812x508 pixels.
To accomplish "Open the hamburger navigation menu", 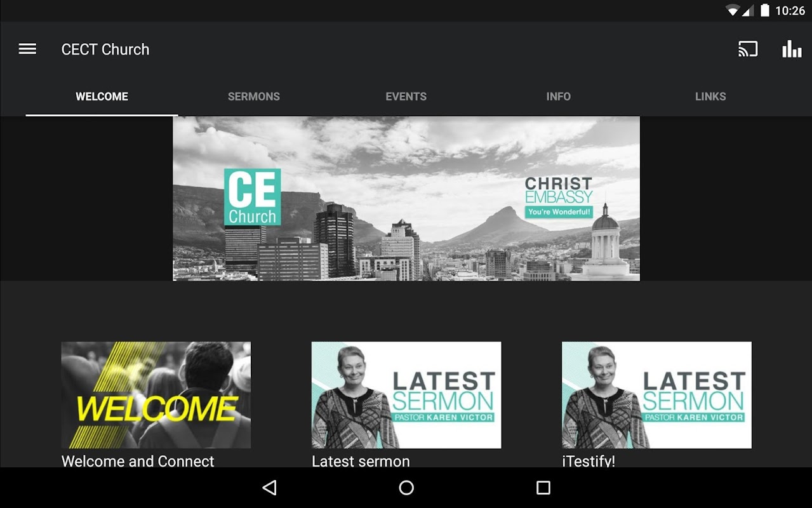I will point(27,49).
